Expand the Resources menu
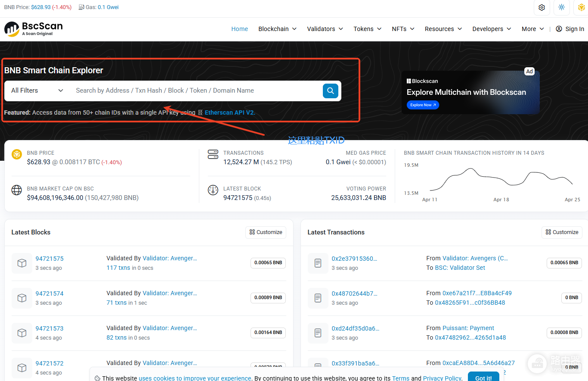This screenshot has width=588, height=381. [443, 29]
